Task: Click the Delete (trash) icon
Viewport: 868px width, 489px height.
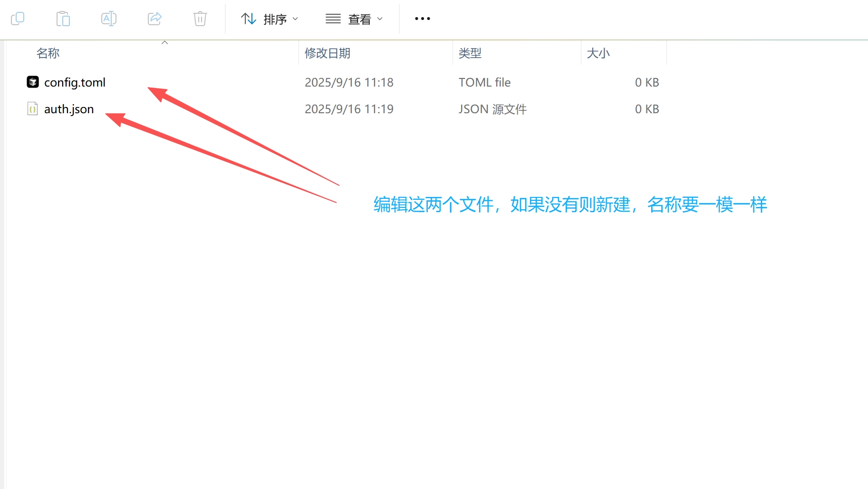Action: tap(200, 19)
